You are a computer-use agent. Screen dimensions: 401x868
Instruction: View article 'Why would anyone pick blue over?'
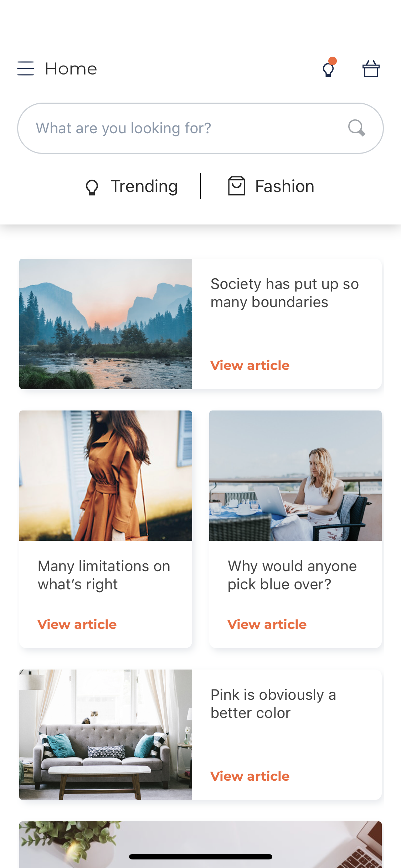coord(267,624)
